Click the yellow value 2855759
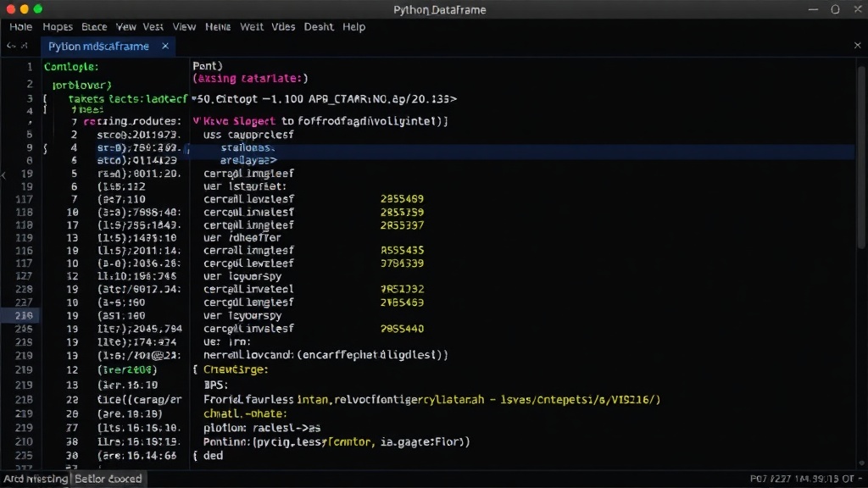This screenshot has height=488, width=868. click(402, 212)
